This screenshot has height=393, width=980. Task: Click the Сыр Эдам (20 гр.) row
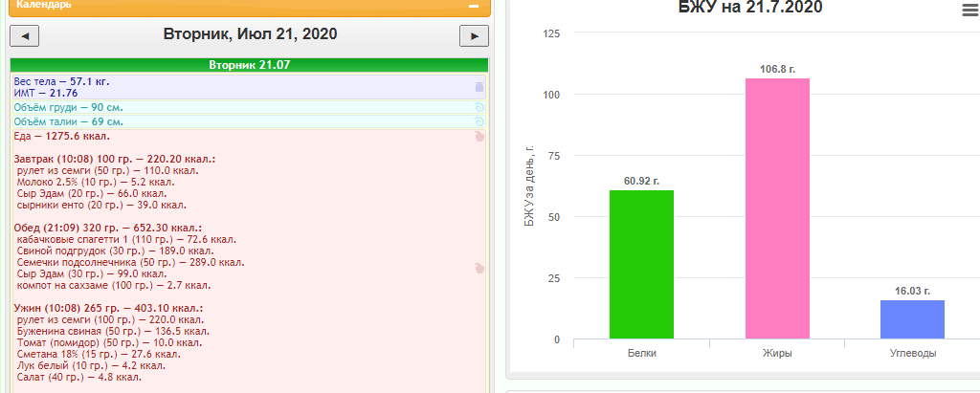(x=94, y=193)
